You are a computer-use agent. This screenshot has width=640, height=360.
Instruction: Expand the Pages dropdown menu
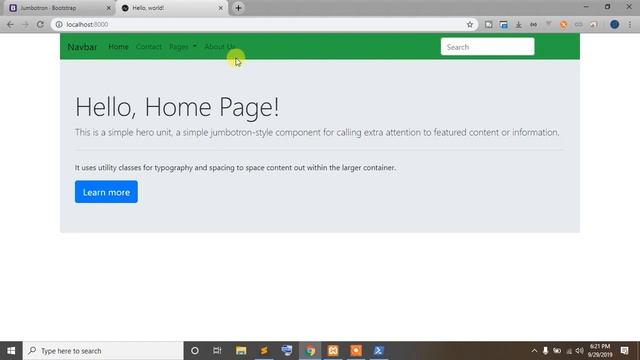183,47
